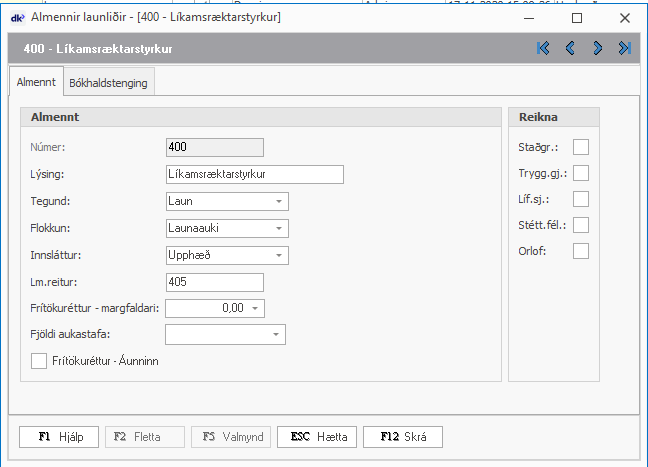Check the Líf.sj. checkbox
The width and height of the screenshot is (648, 467).
pos(580,199)
